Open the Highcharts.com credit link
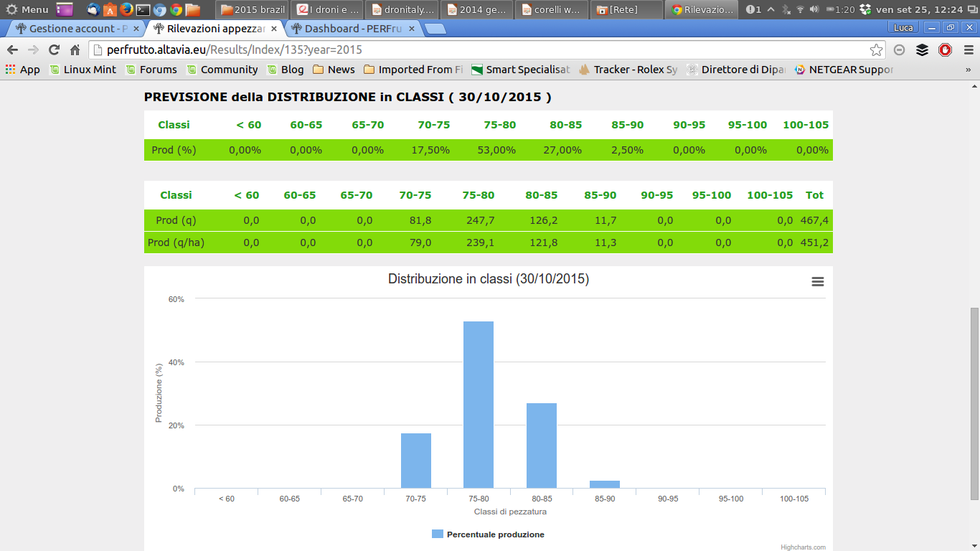 [803, 547]
